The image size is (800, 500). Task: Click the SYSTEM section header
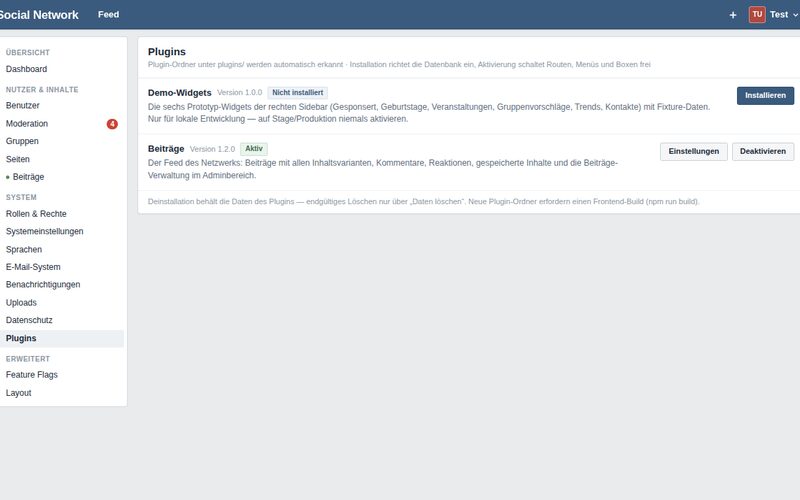tap(21, 197)
